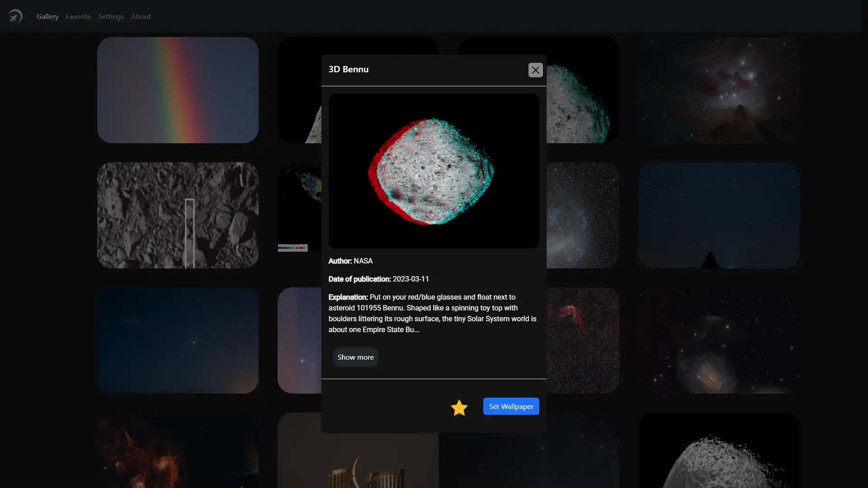Viewport: 868px width, 488px height.
Task: Close the 3D Bennu dialog
Action: (x=535, y=70)
